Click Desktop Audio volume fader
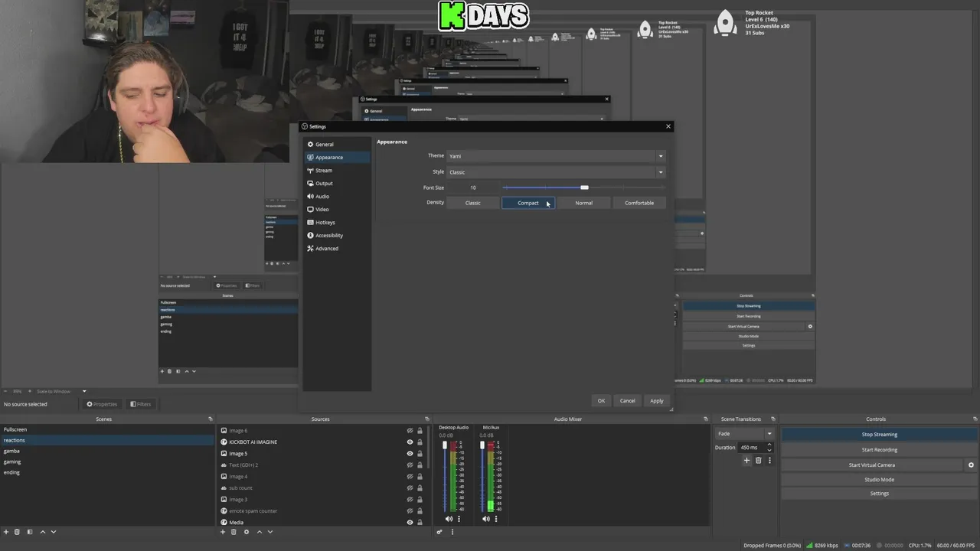 point(445,445)
